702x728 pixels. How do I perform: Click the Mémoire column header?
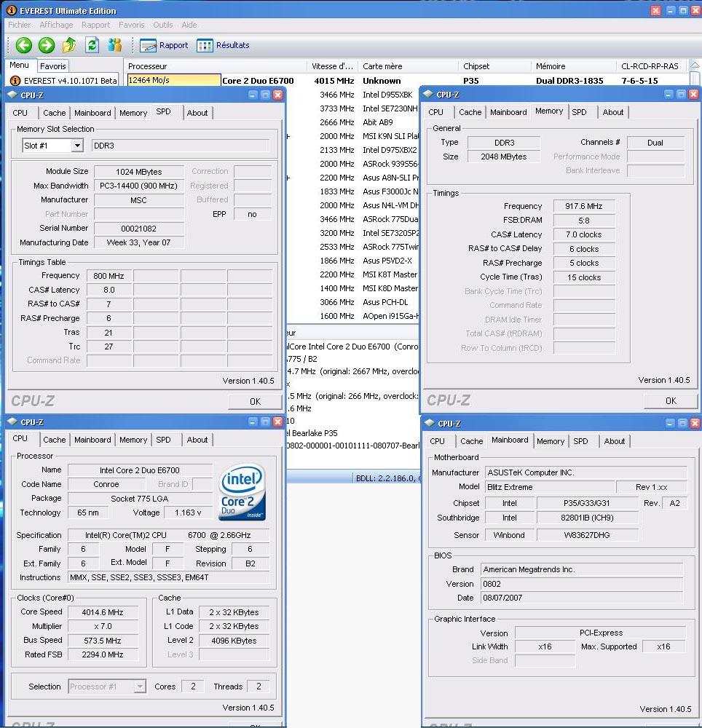(573, 66)
